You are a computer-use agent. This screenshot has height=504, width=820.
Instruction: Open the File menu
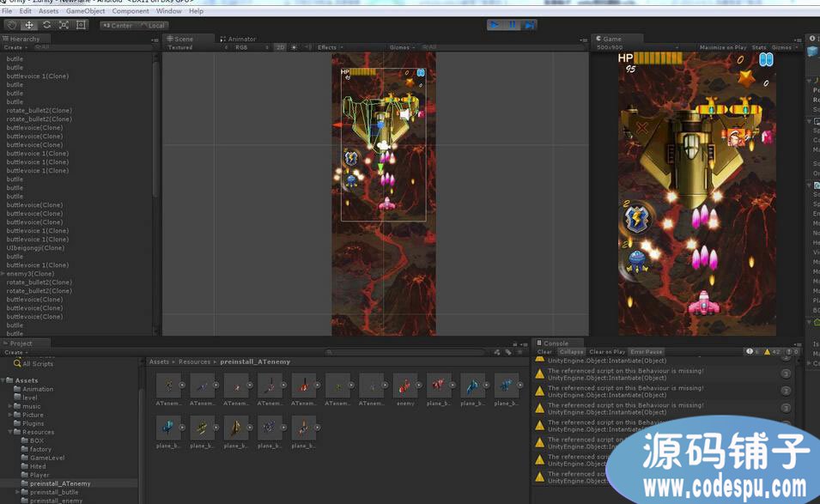tap(7, 11)
